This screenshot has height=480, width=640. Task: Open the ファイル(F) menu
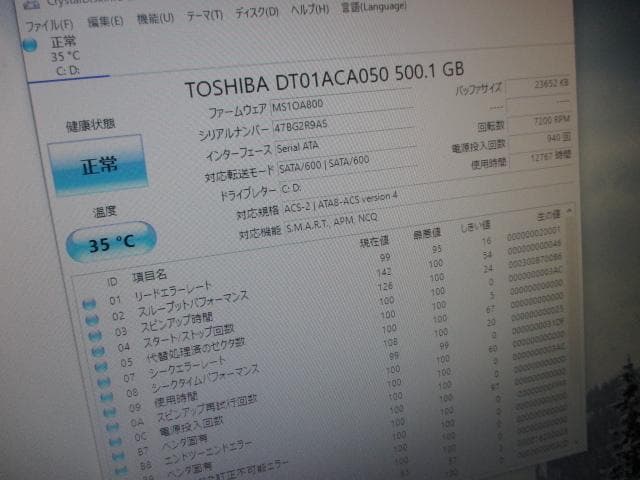coord(49,26)
